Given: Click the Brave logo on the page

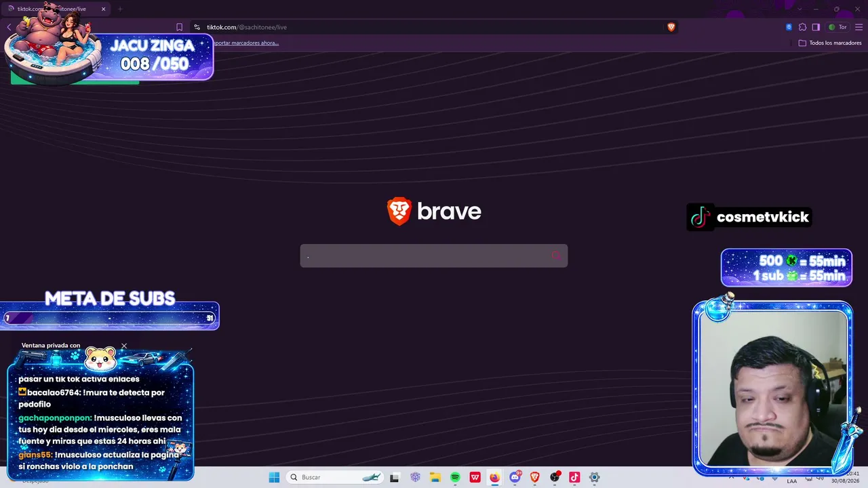Looking at the screenshot, I should (x=434, y=211).
